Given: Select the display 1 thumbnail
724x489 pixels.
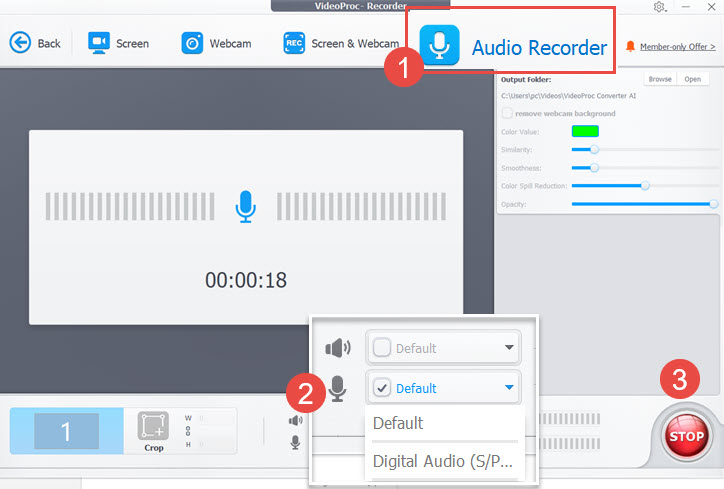Looking at the screenshot, I should 66,431.
